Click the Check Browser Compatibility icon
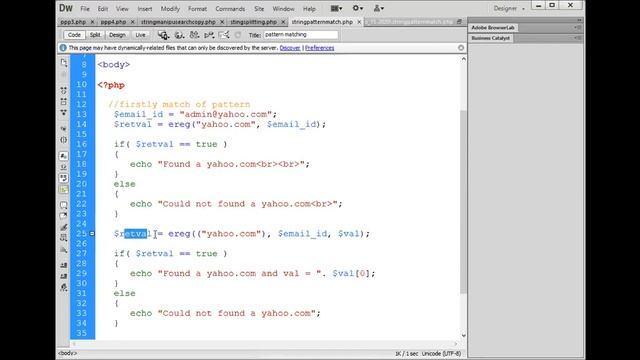The width and height of the screenshot is (640, 360). 224,35
